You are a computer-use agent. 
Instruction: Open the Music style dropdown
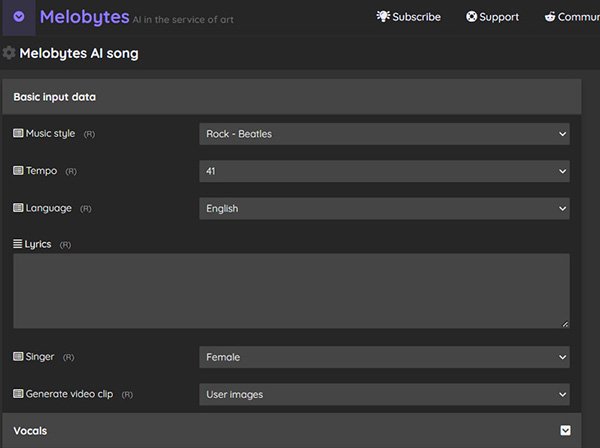tap(384, 134)
